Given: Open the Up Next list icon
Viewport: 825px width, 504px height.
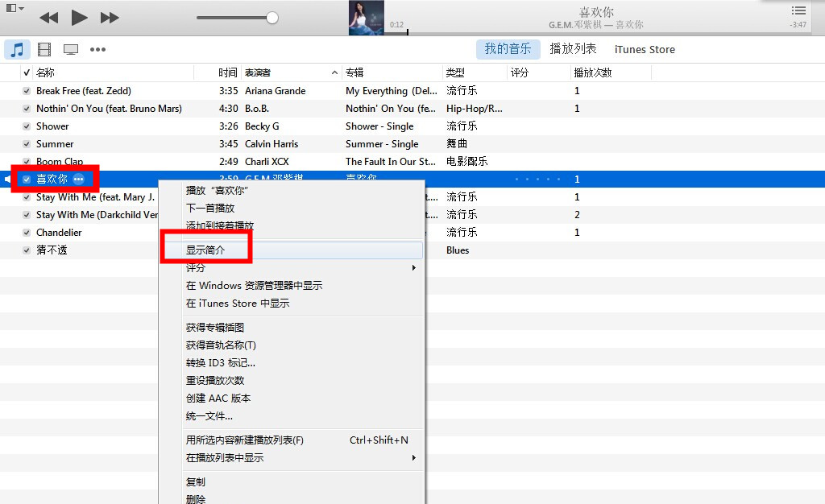Looking at the screenshot, I should tap(798, 10).
